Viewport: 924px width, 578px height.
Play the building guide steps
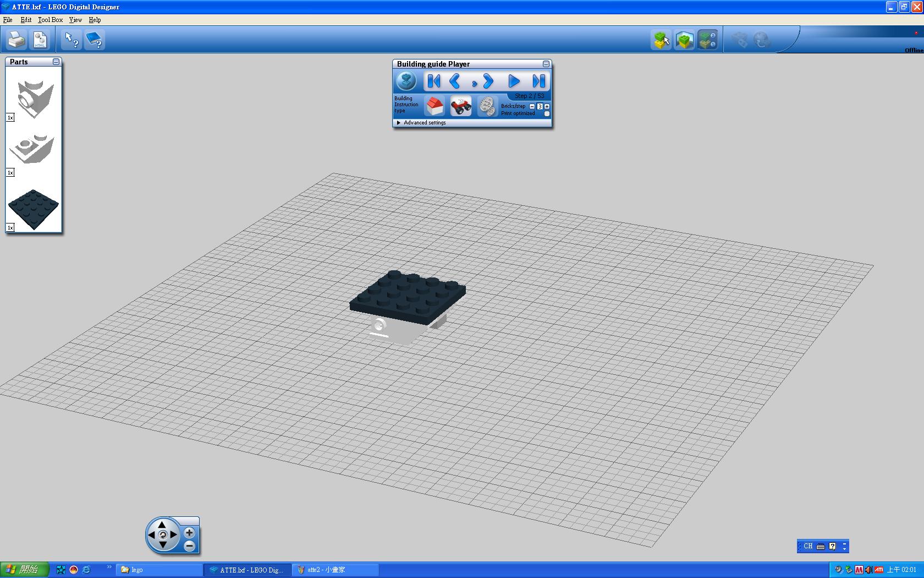(x=514, y=81)
